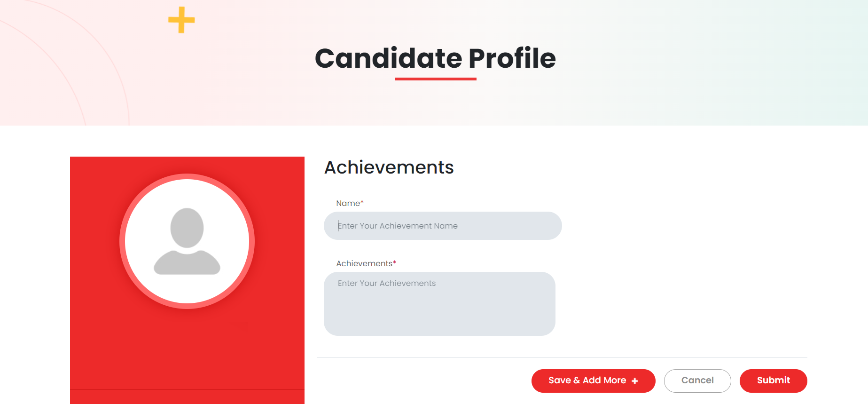Focus the Achievement Name input field
Screen dimensions: 868x404
pyautogui.click(x=442, y=226)
